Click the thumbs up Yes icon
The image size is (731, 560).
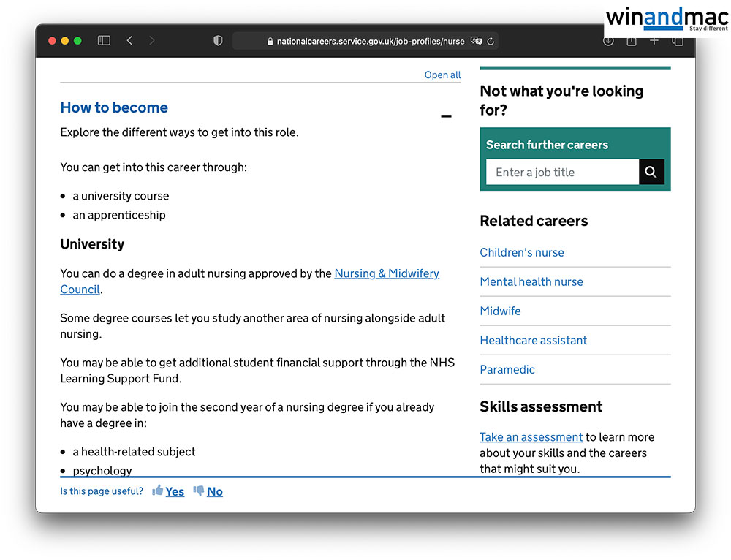click(x=158, y=491)
